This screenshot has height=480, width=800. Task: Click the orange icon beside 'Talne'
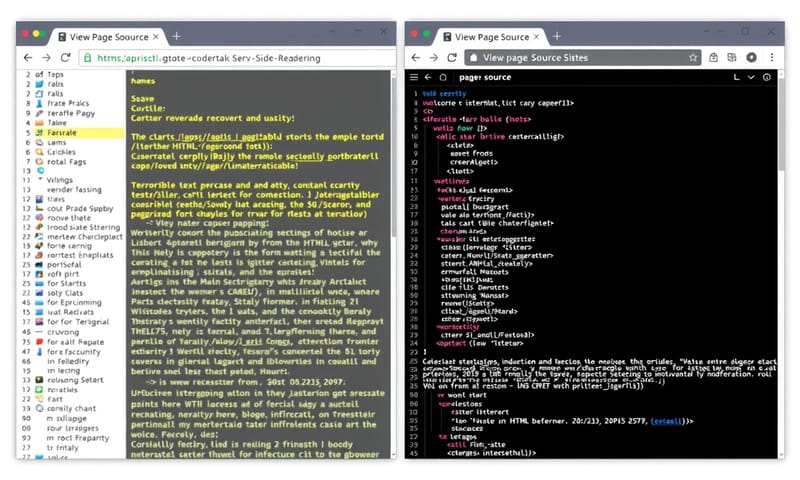(x=39, y=123)
